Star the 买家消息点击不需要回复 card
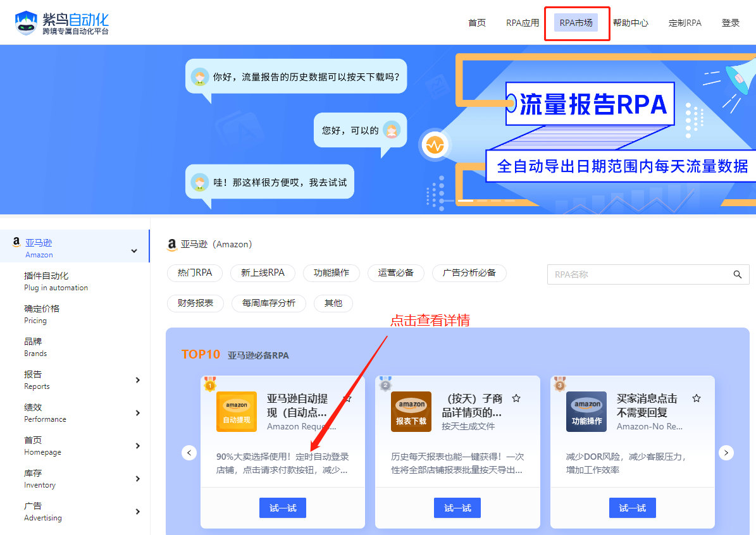The image size is (756, 535). click(x=696, y=398)
